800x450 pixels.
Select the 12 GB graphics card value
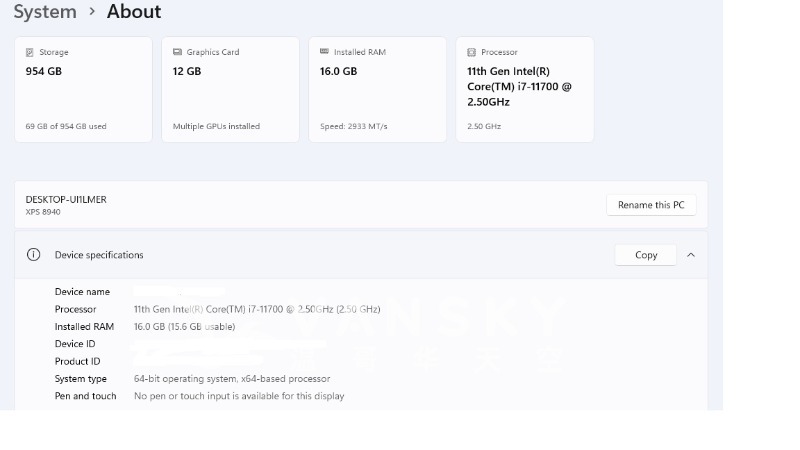tap(187, 72)
